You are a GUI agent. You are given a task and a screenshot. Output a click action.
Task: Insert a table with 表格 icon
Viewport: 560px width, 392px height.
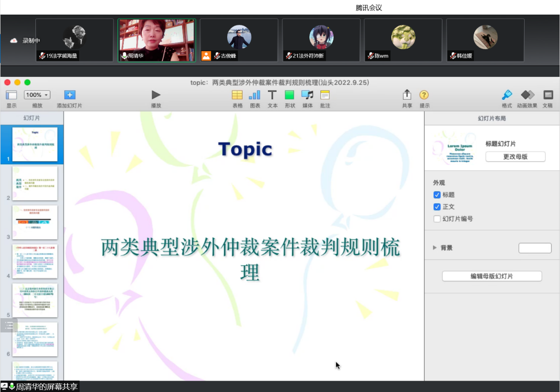[x=237, y=95]
